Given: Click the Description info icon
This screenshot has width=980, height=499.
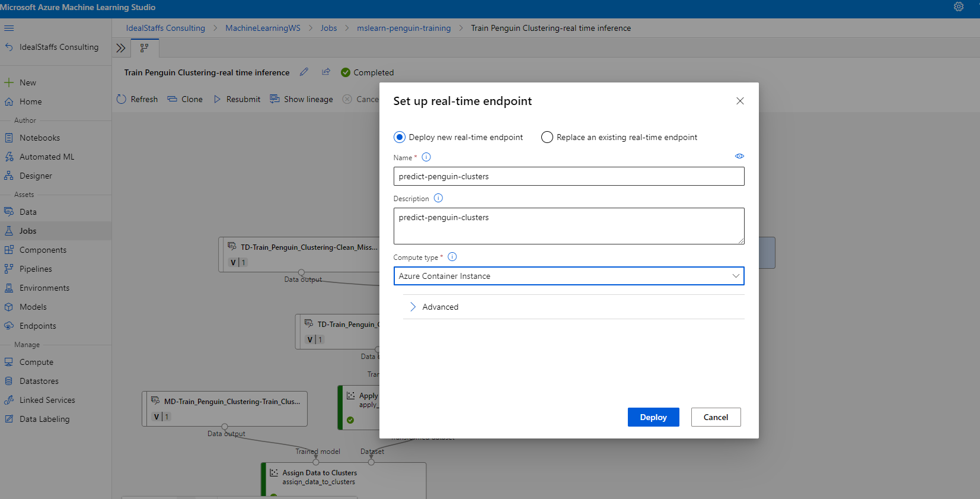Looking at the screenshot, I should pyautogui.click(x=438, y=198).
